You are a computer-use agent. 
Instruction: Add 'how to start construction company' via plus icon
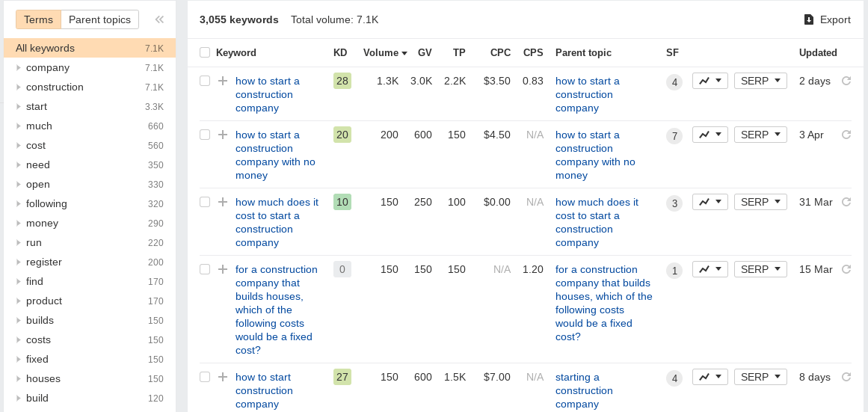tap(223, 377)
